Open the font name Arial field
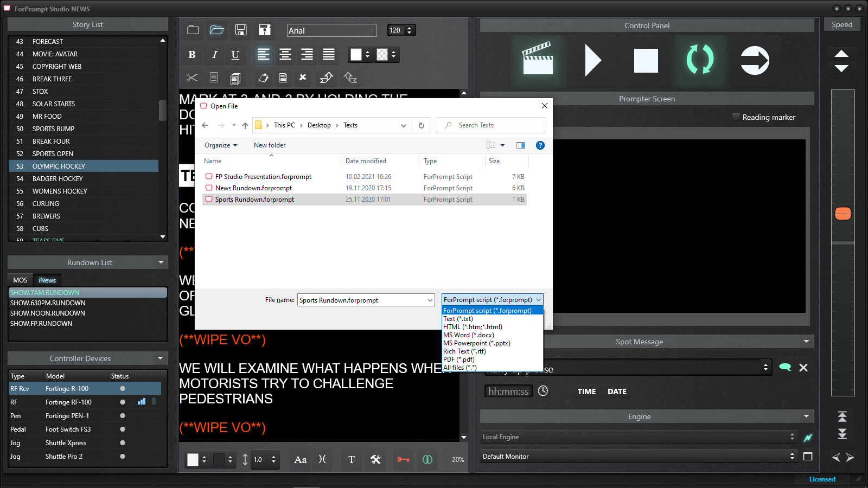The image size is (868, 488). [331, 30]
